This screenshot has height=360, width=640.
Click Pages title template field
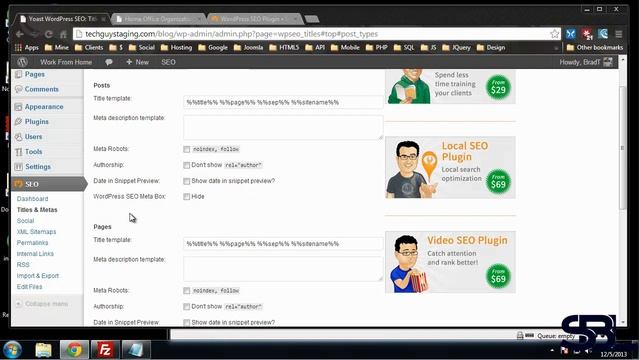point(283,244)
